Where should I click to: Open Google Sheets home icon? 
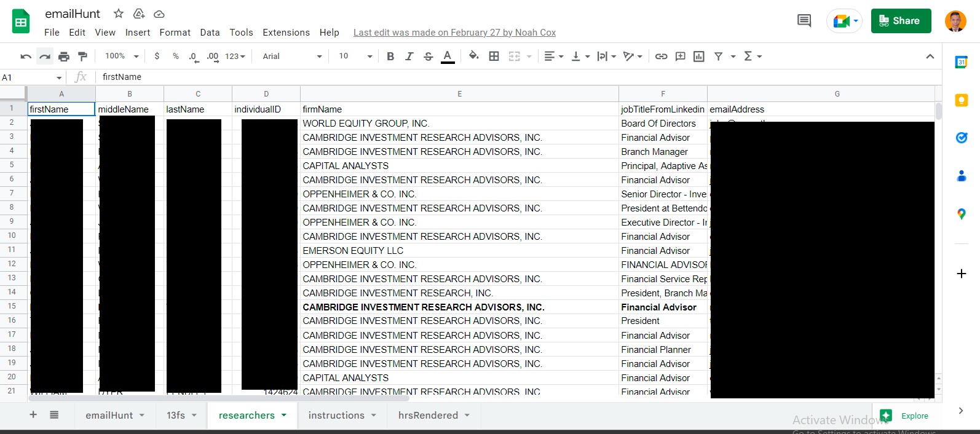coord(21,22)
